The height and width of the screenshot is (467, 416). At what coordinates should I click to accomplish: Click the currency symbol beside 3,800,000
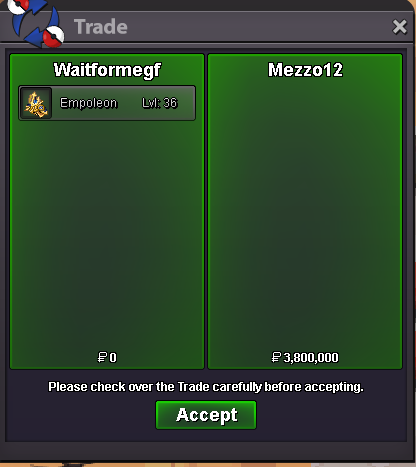pyautogui.click(x=276, y=357)
